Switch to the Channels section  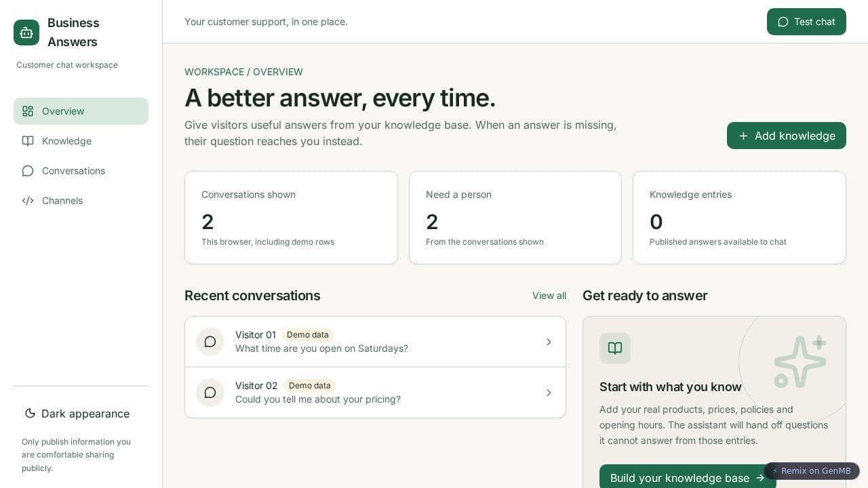[x=81, y=201]
